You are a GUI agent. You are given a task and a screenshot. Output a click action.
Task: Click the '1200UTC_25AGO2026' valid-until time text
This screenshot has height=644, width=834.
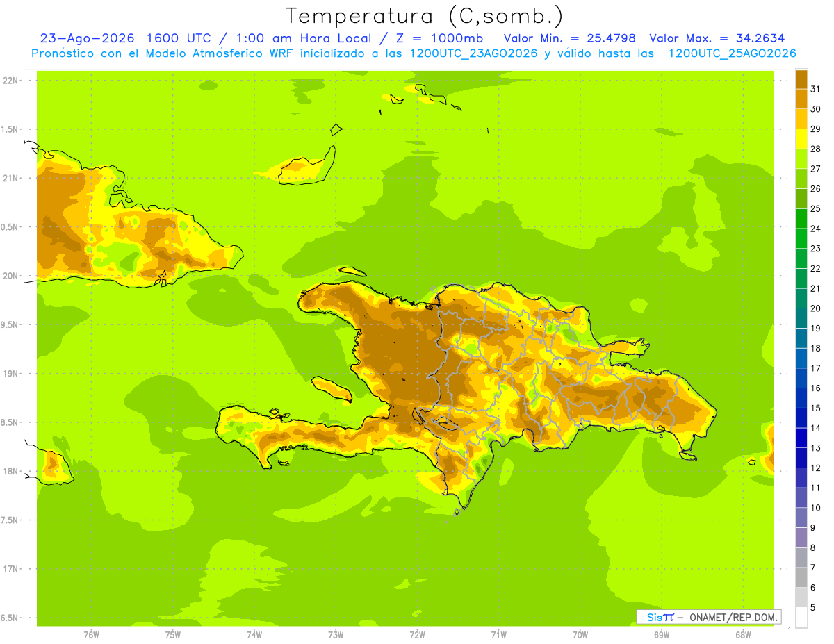(732, 53)
